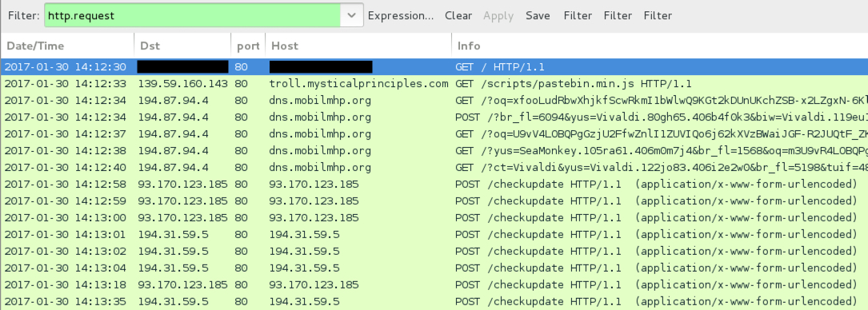Screen dimensions: 868x310
Task: Sort by the Info column header
Action: pyautogui.click(x=660, y=46)
